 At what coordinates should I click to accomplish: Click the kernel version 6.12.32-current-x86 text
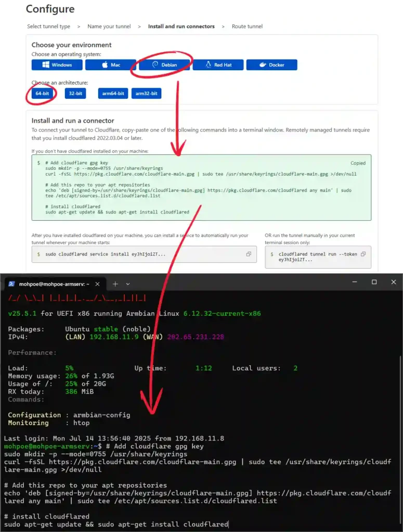[x=222, y=313]
